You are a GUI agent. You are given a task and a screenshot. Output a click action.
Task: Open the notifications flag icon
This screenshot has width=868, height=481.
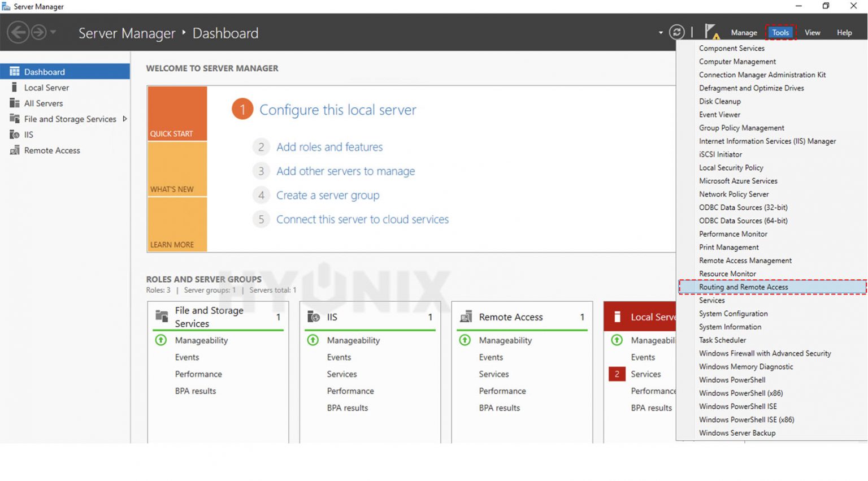pyautogui.click(x=711, y=32)
